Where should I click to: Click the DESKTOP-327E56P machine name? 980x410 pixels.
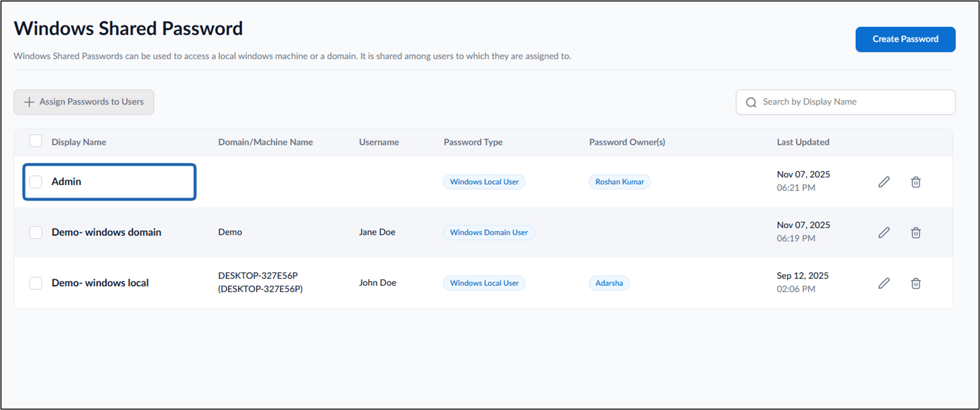[260, 282]
